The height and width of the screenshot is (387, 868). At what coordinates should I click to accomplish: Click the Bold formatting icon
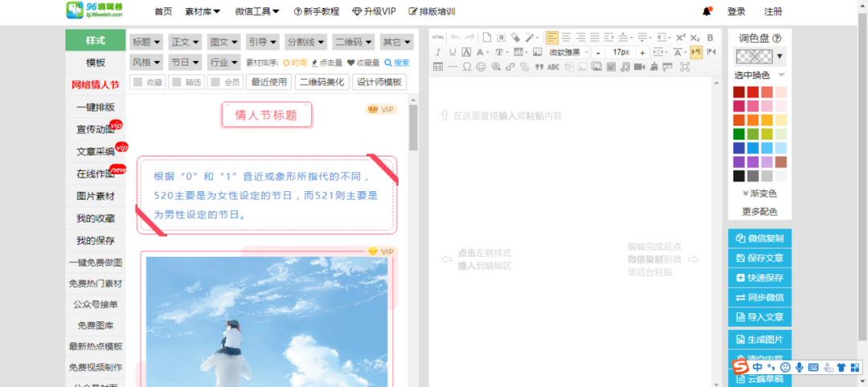(710, 38)
